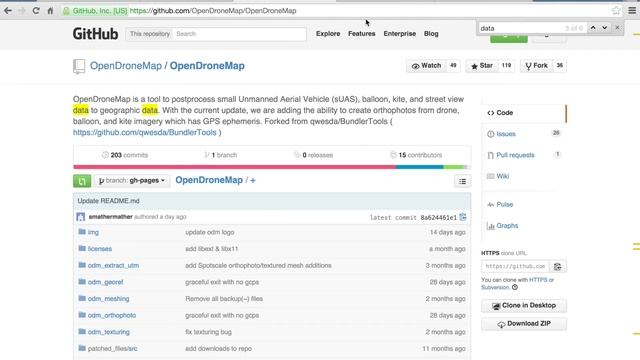This screenshot has width=640, height=360.
Task: Click the forks count 36
Action: click(x=560, y=66)
